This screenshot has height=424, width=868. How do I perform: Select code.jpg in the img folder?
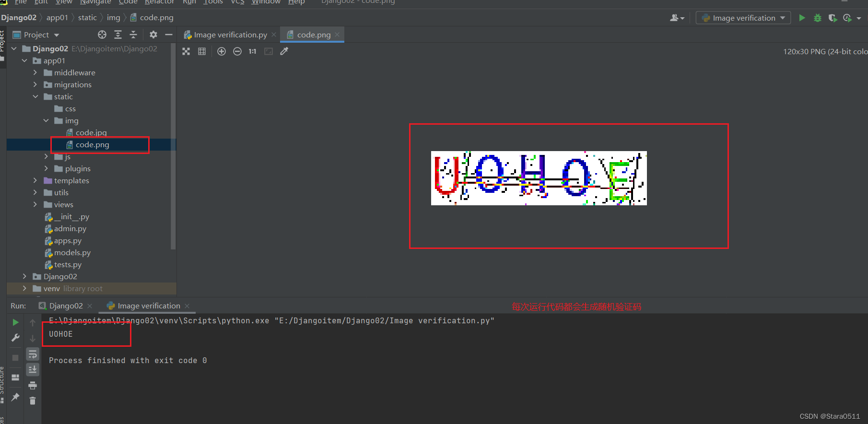(x=86, y=132)
